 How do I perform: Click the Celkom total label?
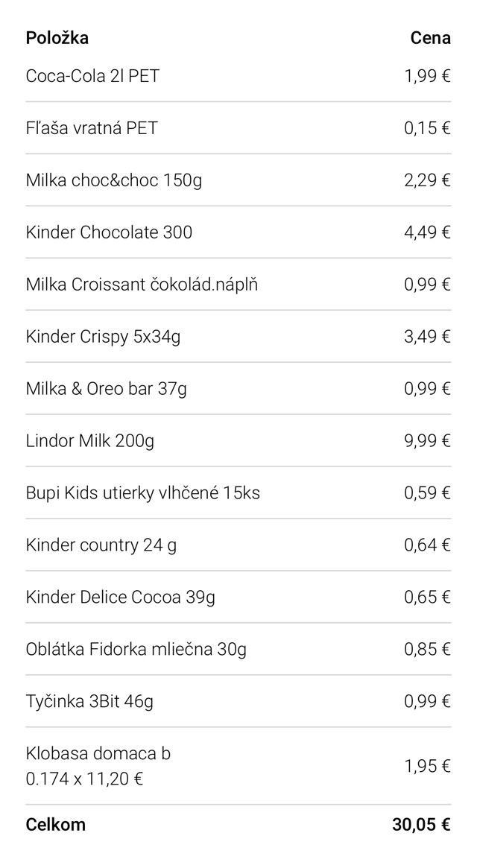click(56, 825)
